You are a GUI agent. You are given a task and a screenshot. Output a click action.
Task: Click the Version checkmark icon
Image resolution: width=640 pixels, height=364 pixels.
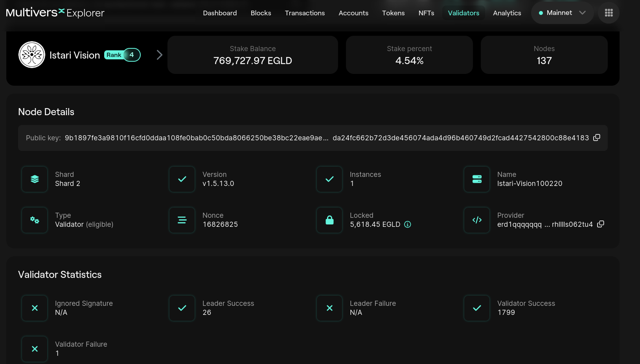point(182,179)
